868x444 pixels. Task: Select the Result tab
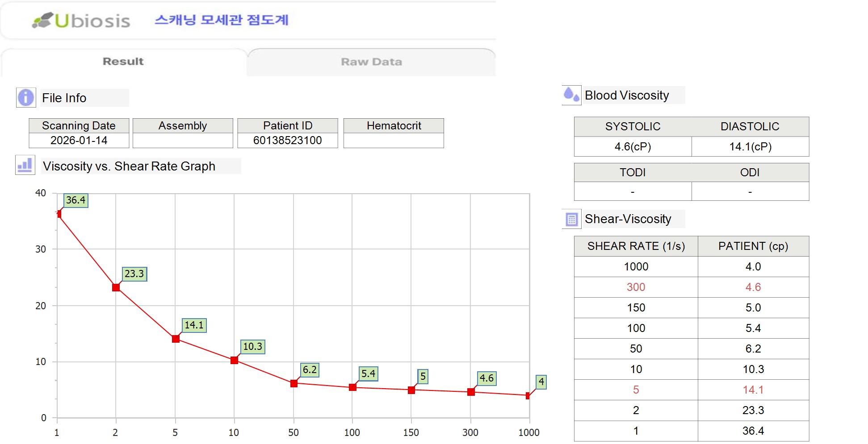click(123, 62)
